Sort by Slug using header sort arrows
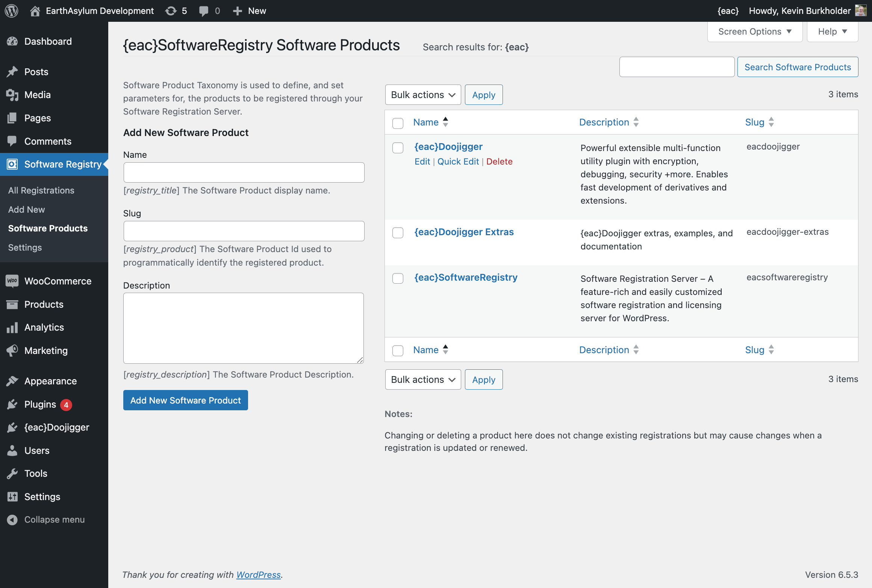 [771, 122]
